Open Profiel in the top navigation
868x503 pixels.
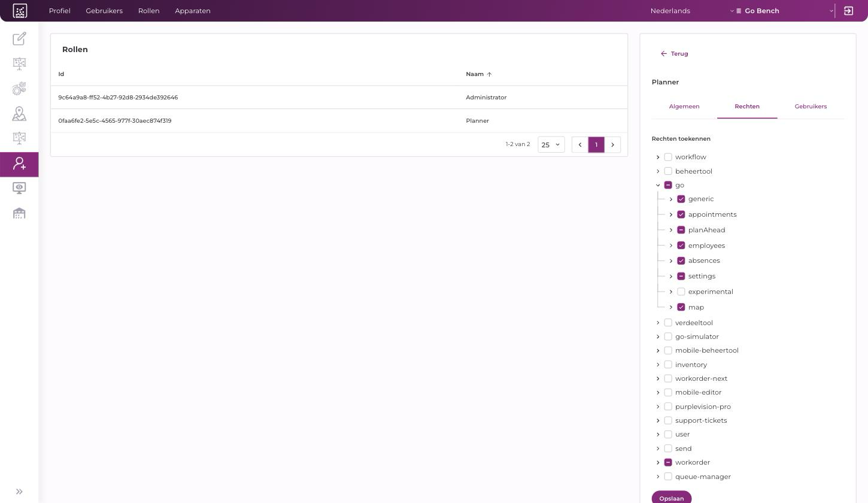click(59, 11)
